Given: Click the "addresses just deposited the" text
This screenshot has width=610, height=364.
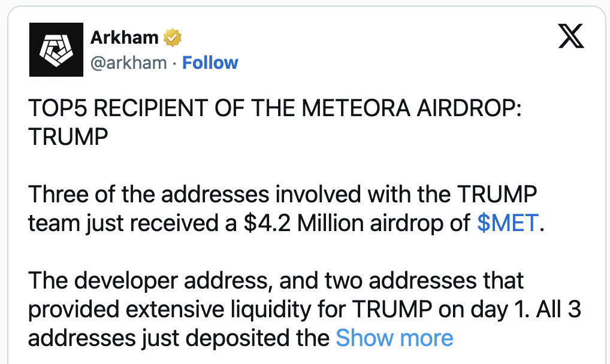Looking at the screenshot, I should [x=179, y=338].
